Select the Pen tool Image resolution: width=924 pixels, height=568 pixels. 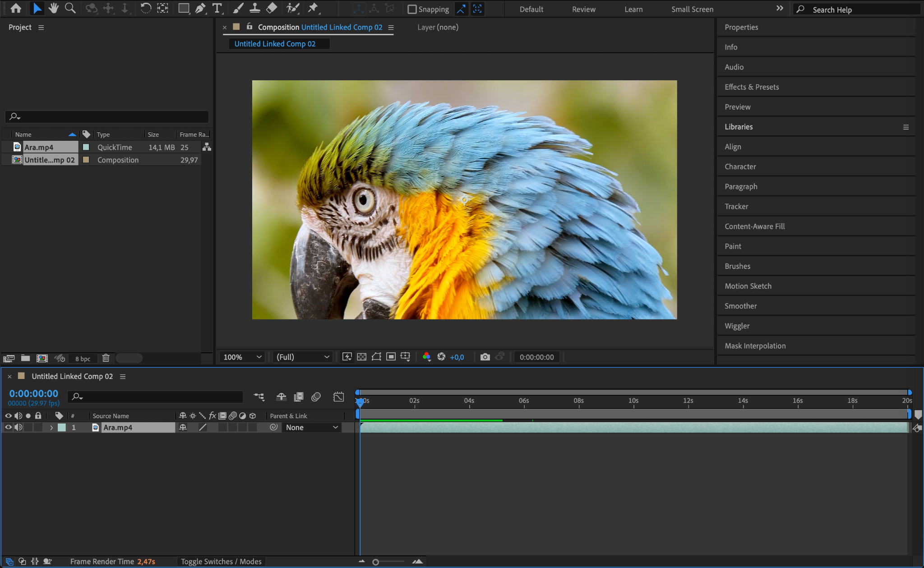(200, 8)
